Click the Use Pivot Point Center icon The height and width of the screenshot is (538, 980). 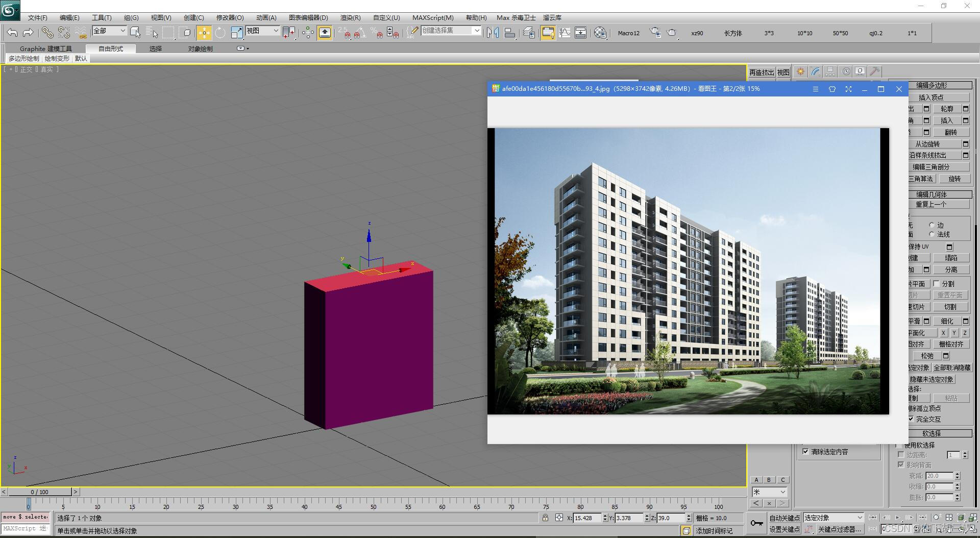click(x=289, y=33)
